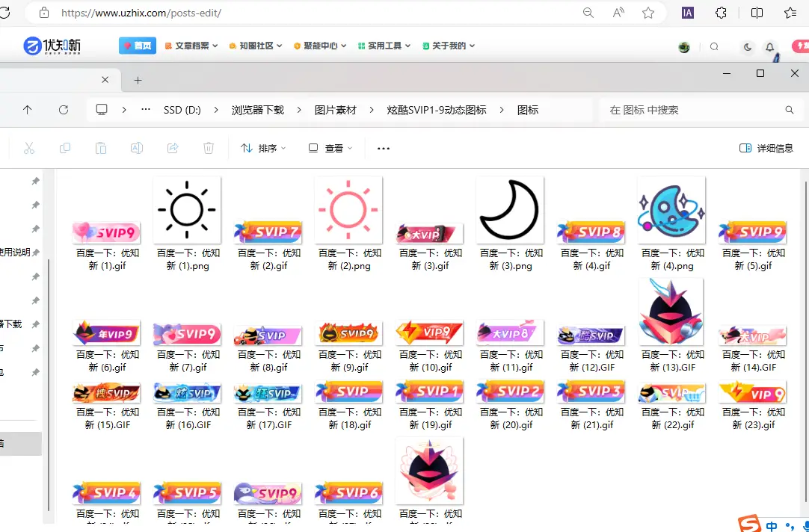Screen dimensions: 809x532
Task: Open the browser Extensions puzzle icon
Action: coord(722,13)
